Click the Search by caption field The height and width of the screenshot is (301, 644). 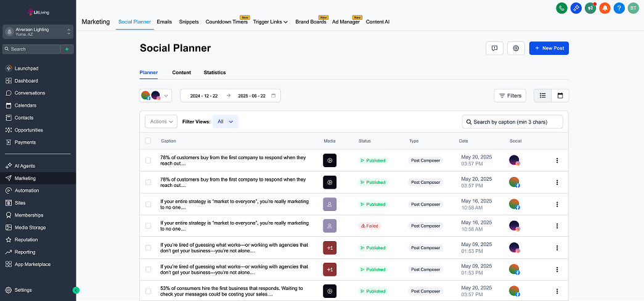click(x=513, y=122)
